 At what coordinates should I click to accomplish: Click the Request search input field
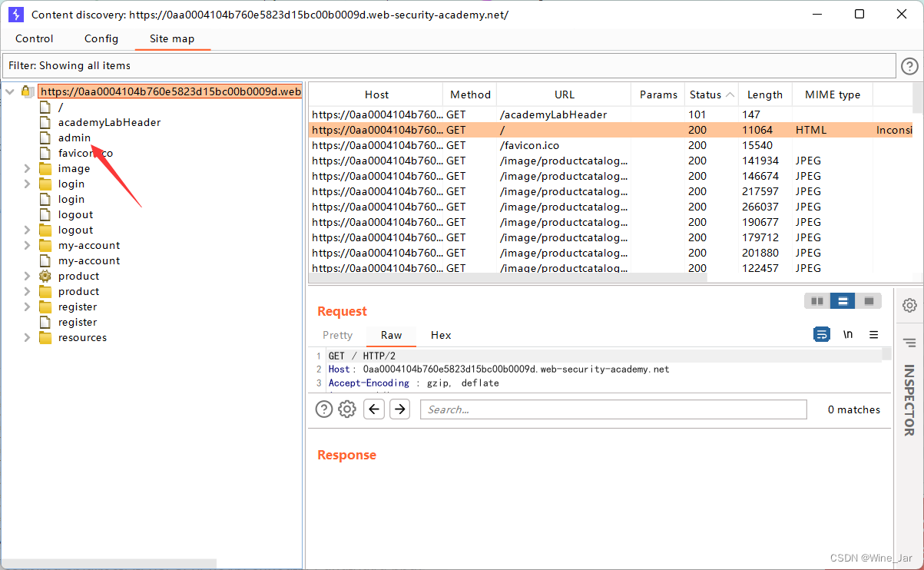613,409
